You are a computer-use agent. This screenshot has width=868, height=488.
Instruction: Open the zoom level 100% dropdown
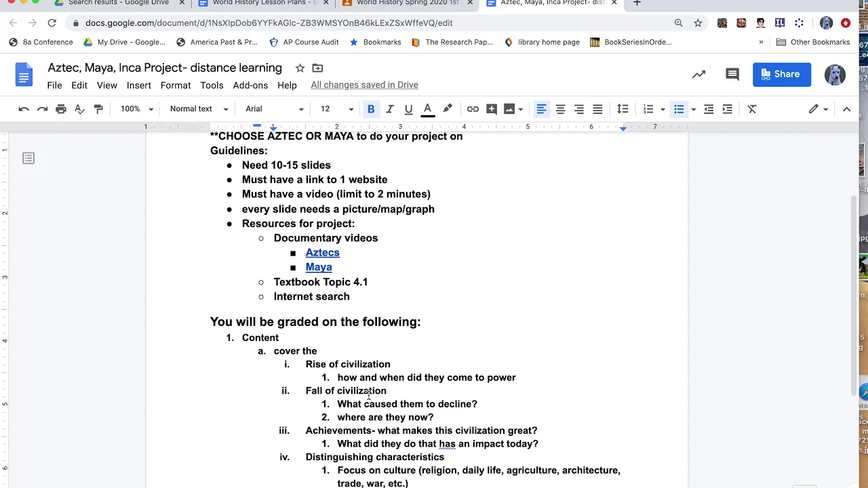(136, 108)
